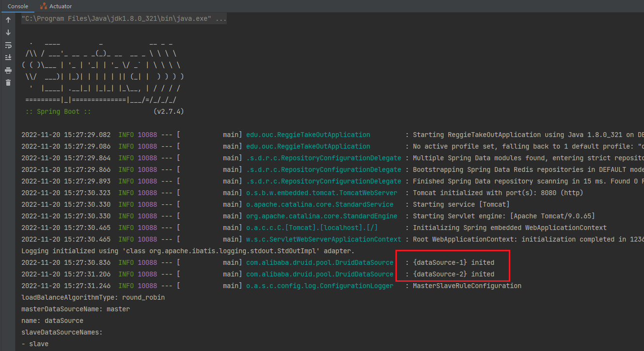The image size is (644, 351).
Task: Click 'Starting service [Tomcat]' message
Action: tap(461, 204)
